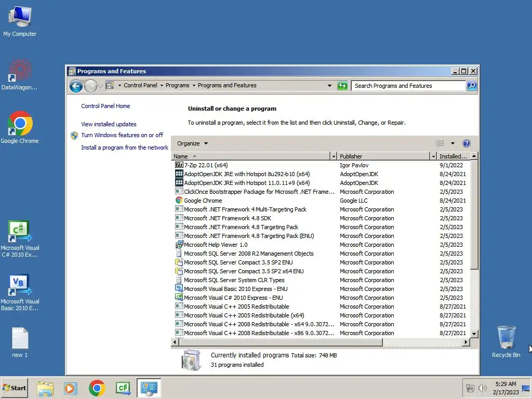
Task: Select SQL Server 2008 R2 Management Objects icon
Action: point(179,254)
